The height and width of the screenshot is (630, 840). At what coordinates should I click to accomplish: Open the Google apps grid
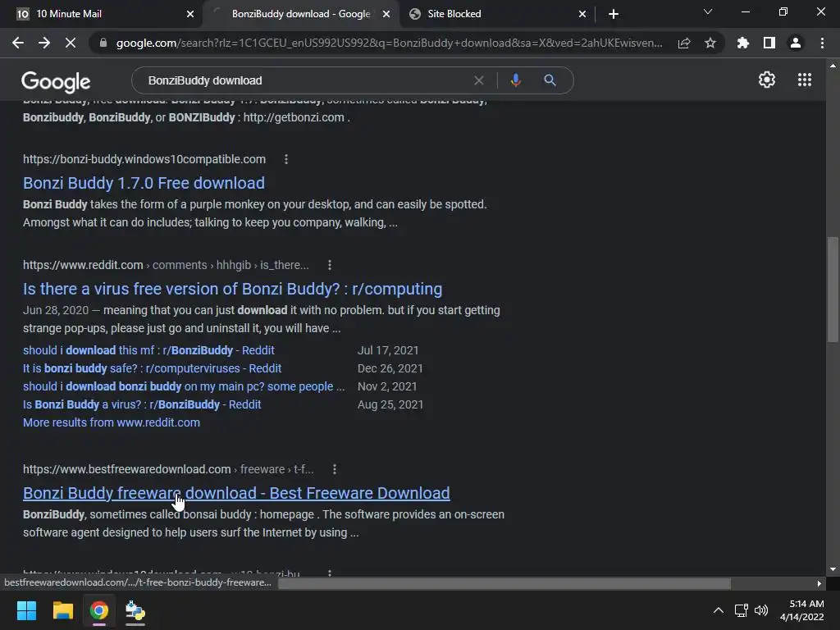coord(805,80)
